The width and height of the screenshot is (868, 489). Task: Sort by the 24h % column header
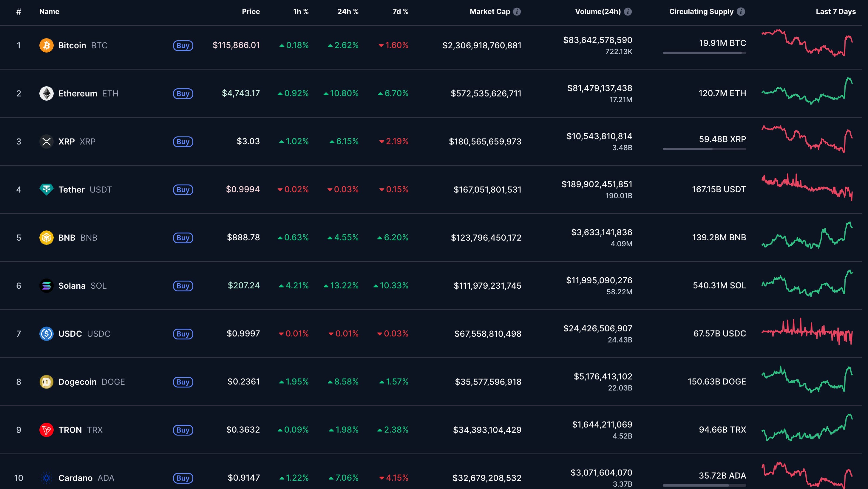(348, 11)
